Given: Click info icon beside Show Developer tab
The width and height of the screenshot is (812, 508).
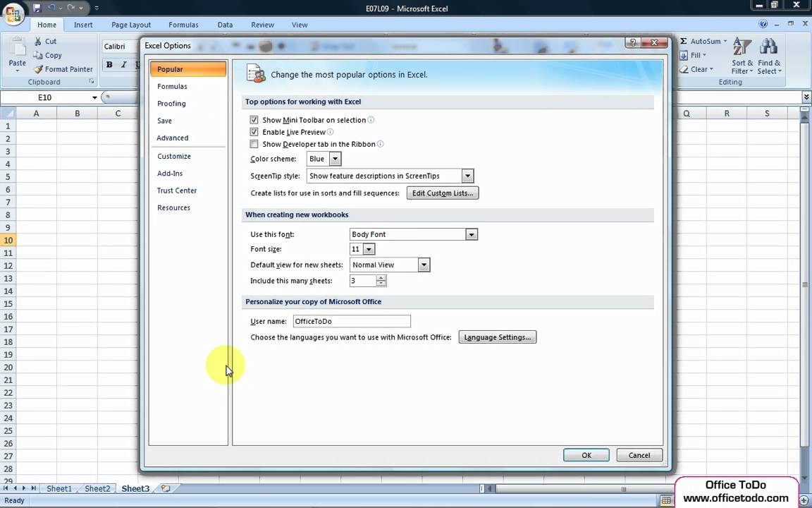Looking at the screenshot, I should [380, 144].
